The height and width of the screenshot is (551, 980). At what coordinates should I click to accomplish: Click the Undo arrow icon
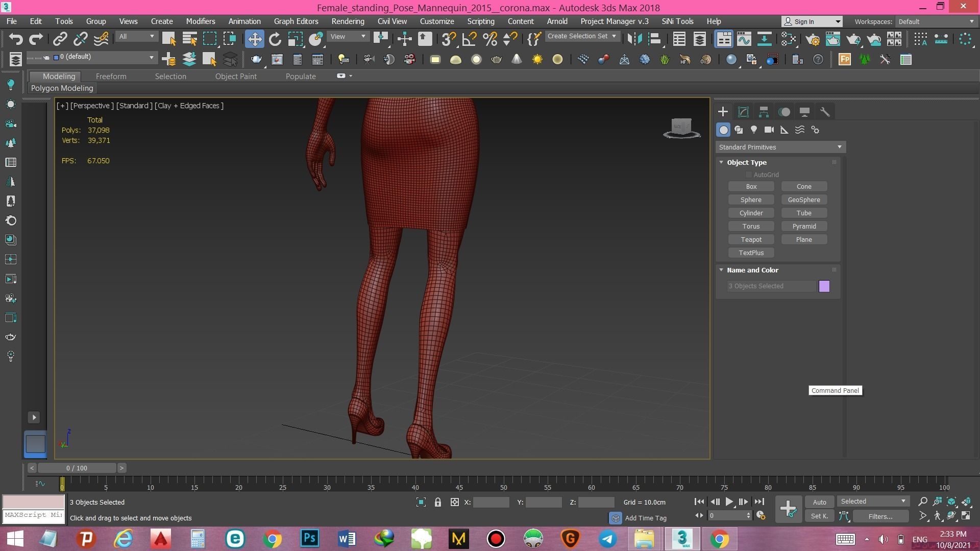pyautogui.click(x=16, y=39)
